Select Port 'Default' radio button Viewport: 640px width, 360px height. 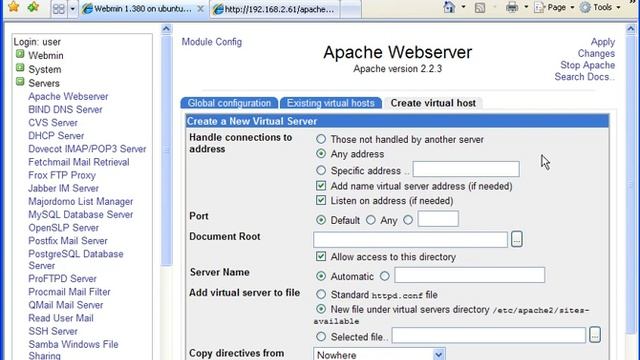[321, 220]
